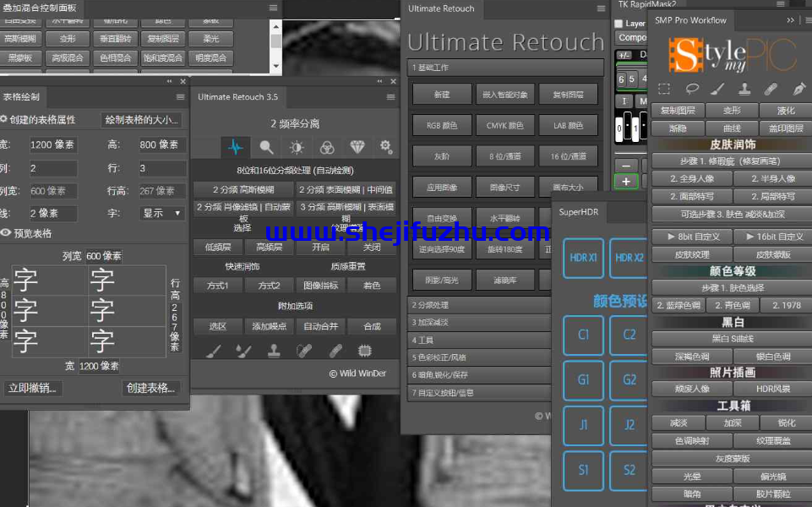This screenshot has height=507, width=812.
Task: Switch to the 表格绘制 tab
Action: (21, 97)
